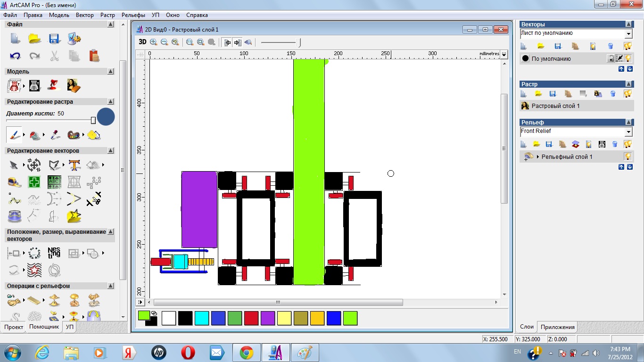This screenshot has height=362, width=644.
Task: Click the 2D view vertical scrollbar
Action: pos(504,148)
